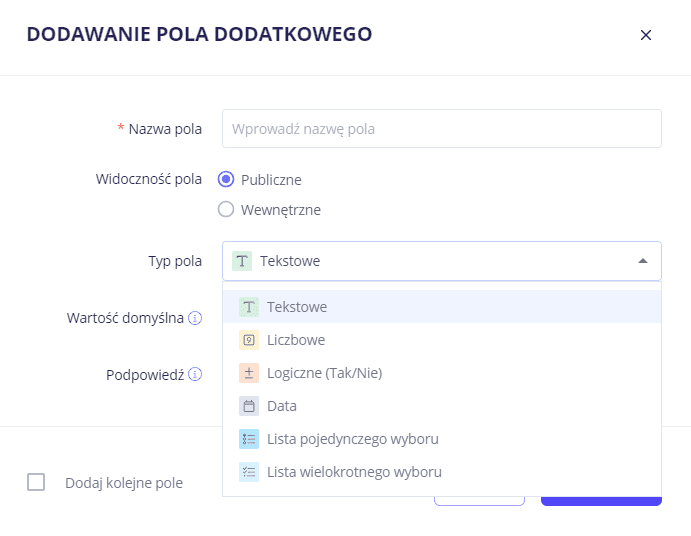This screenshot has width=691, height=536.
Task: Choose Lista wielokrotnego wyboru option
Action: pos(354,472)
